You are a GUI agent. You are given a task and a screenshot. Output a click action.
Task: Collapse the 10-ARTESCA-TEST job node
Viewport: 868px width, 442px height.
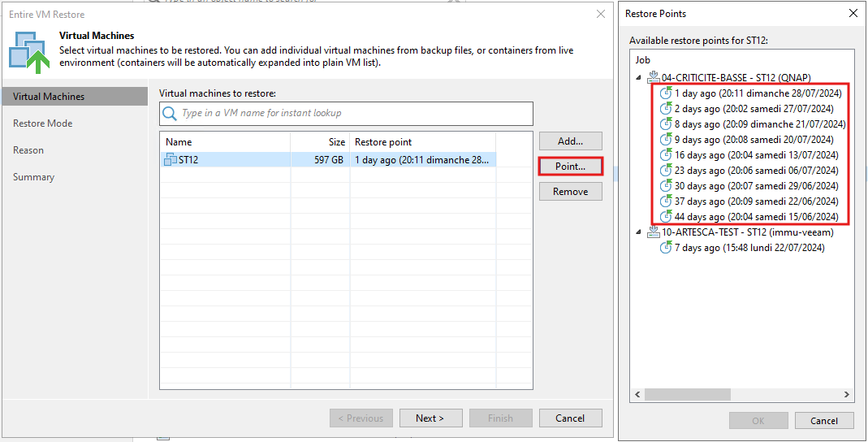pos(638,232)
